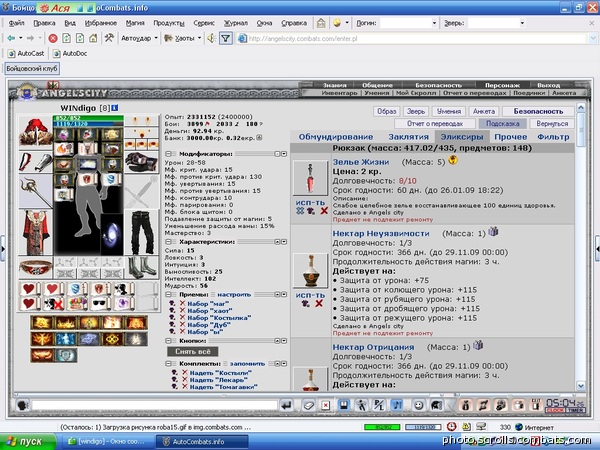Toggle the music note sound button
This screenshot has height=450, width=600.
point(397,405)
